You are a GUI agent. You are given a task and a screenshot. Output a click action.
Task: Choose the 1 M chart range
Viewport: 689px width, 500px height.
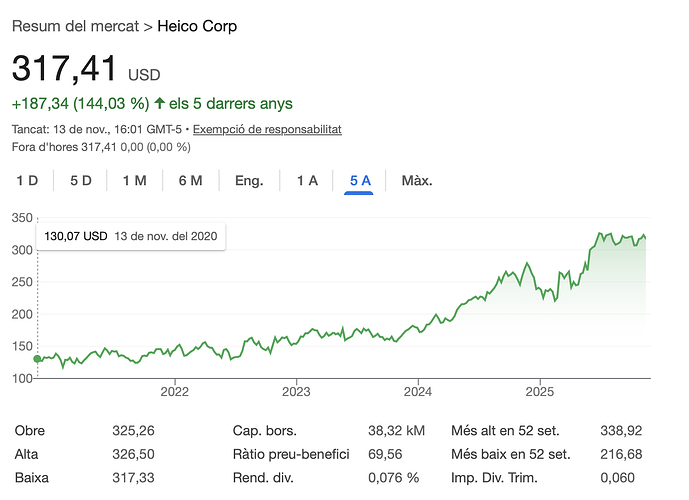pos(135,181)
